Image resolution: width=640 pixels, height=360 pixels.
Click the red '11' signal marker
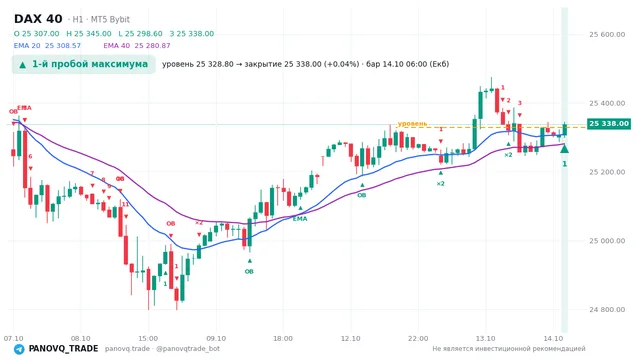pyautogui.click(x=125, y=204)
